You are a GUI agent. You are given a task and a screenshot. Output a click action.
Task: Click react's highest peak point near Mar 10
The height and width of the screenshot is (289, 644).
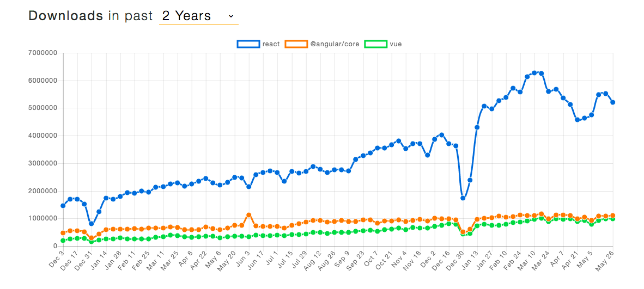pos(534,73)
